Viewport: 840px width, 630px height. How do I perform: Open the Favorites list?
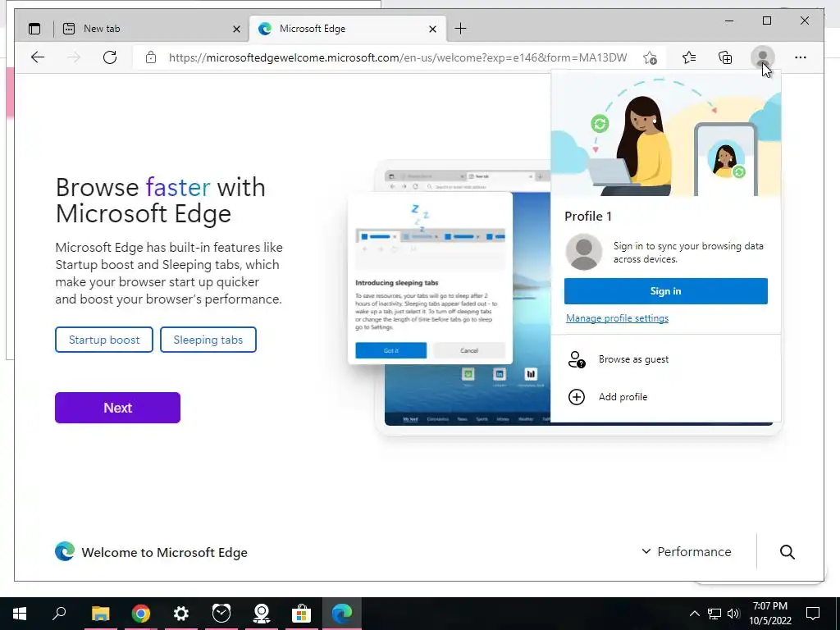pyautogui.click(x=689, y=57)
